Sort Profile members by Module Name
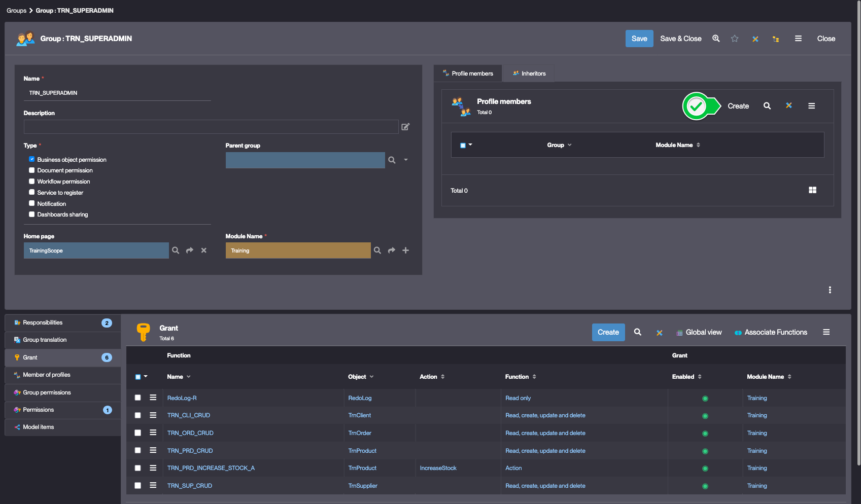This screenshot has width=861, height=504. pos(699,145)
